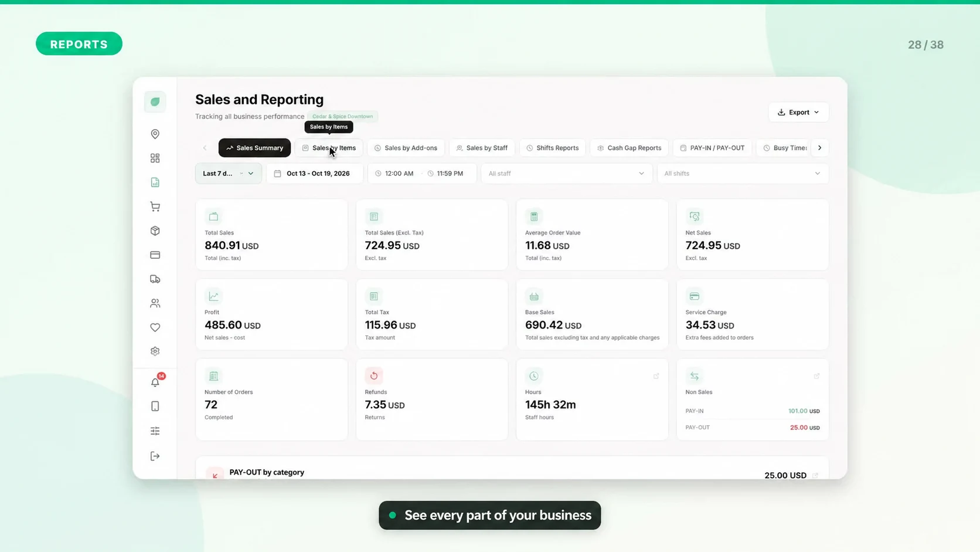The height and width of the screenshot is (552, 980).
Task: Open the delivery truck sidebar icon
Action: 155,279
